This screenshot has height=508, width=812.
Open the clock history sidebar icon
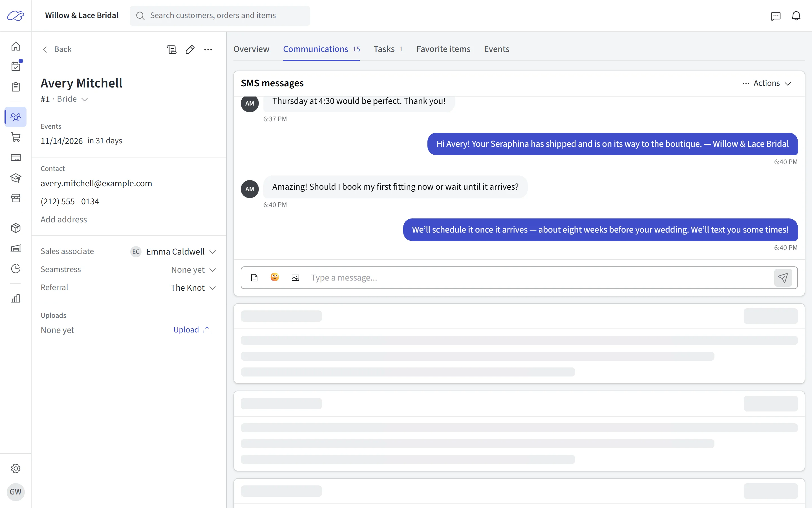(16, 268)
